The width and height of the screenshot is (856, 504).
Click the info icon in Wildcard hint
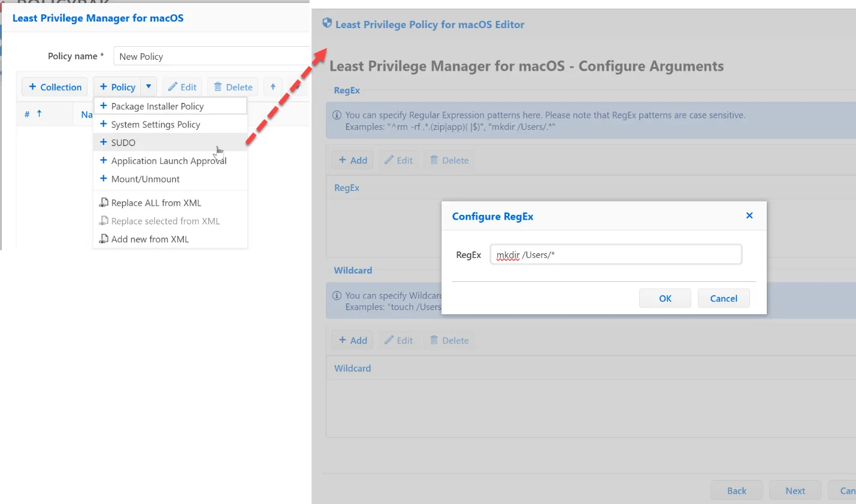(x=337, y=295)
